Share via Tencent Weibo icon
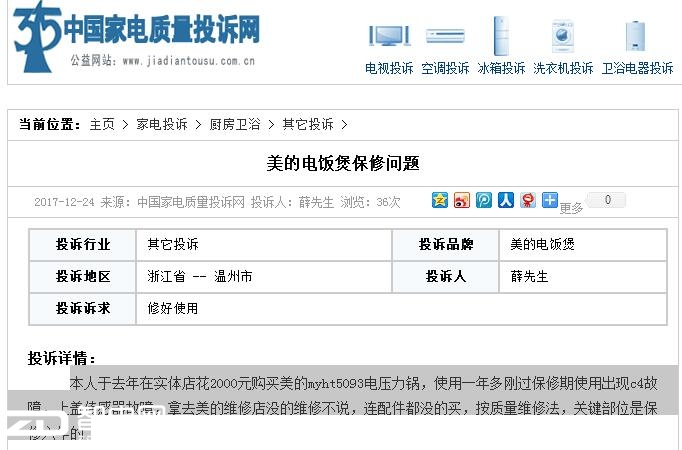682x450 pixels. coord(484,200)
